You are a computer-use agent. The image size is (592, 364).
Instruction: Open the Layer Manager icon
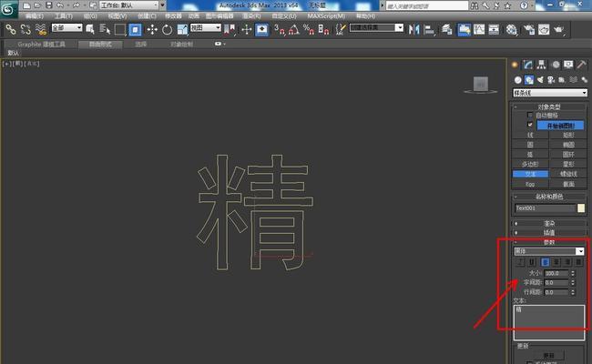click(x=447, y=29)
